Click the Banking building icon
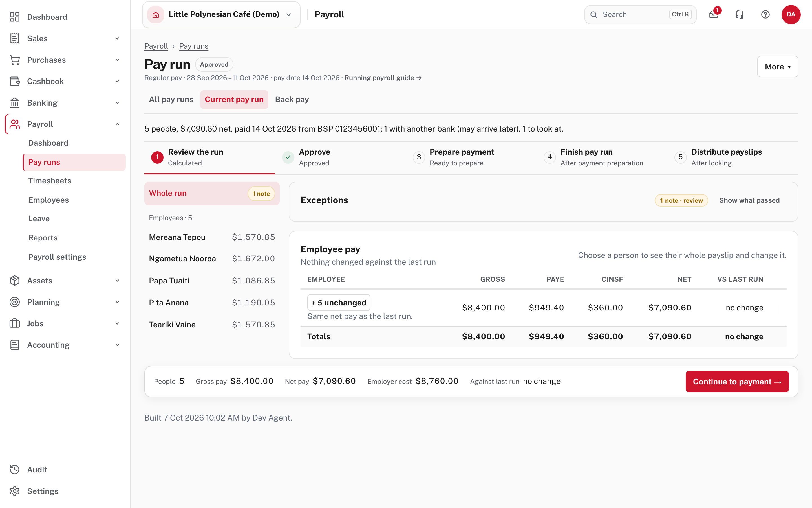The image size is (812, 508). [x=14, y=103]
